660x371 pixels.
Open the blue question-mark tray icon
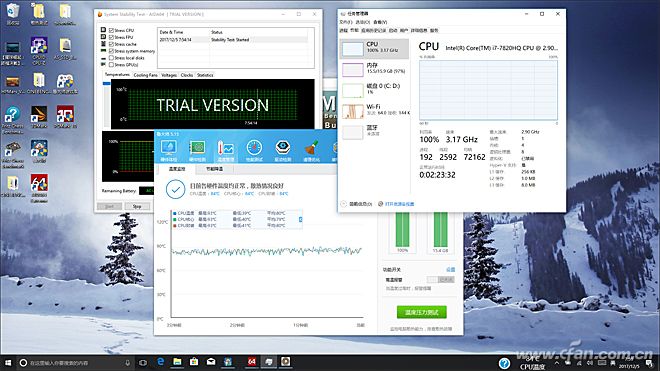(504, 363)
